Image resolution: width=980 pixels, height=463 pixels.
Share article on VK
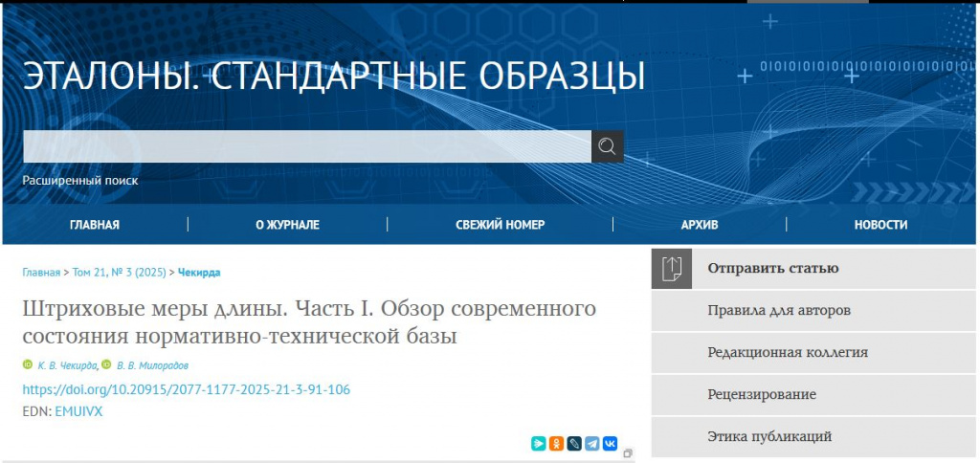click(x=610, y=444)
